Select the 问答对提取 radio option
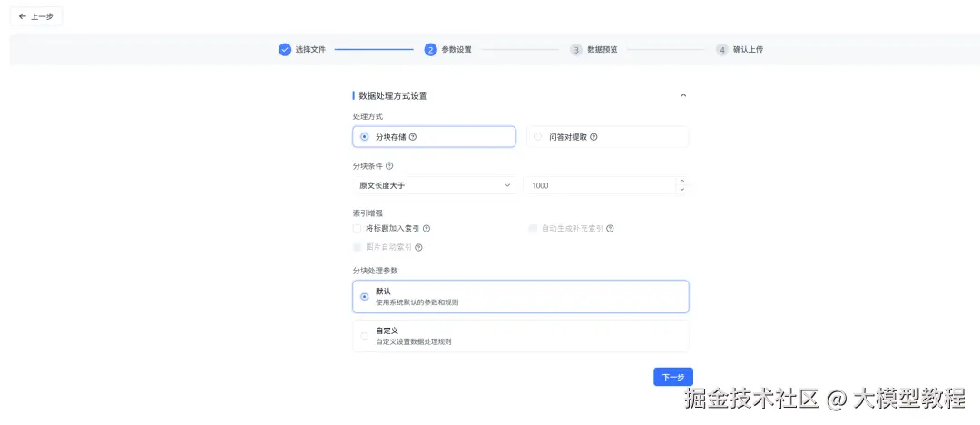The width and height of the screenshot is (980, 425). point(538,137)
